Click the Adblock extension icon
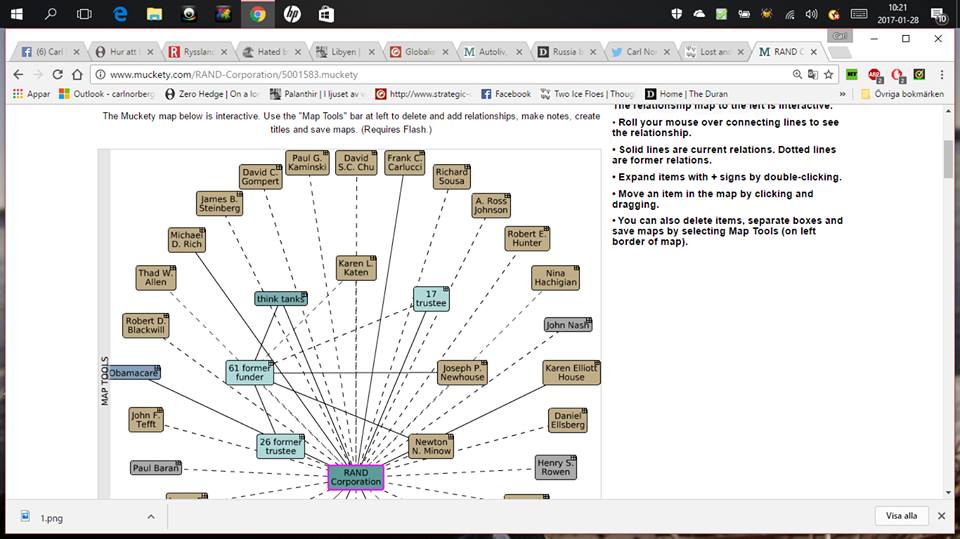The image size is (960, 539). point(876,75)
